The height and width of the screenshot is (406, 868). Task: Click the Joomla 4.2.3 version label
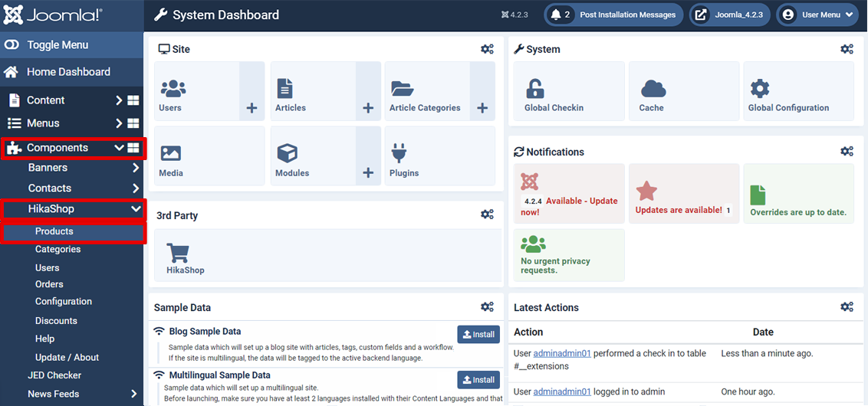coord(515,15)
